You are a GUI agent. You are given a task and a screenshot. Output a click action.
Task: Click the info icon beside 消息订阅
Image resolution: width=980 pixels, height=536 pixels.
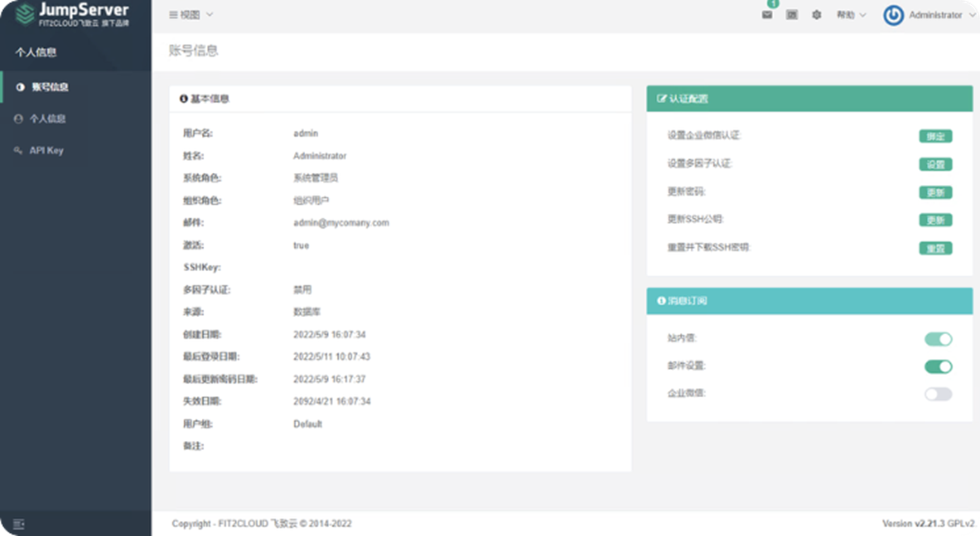click(661, 301)
